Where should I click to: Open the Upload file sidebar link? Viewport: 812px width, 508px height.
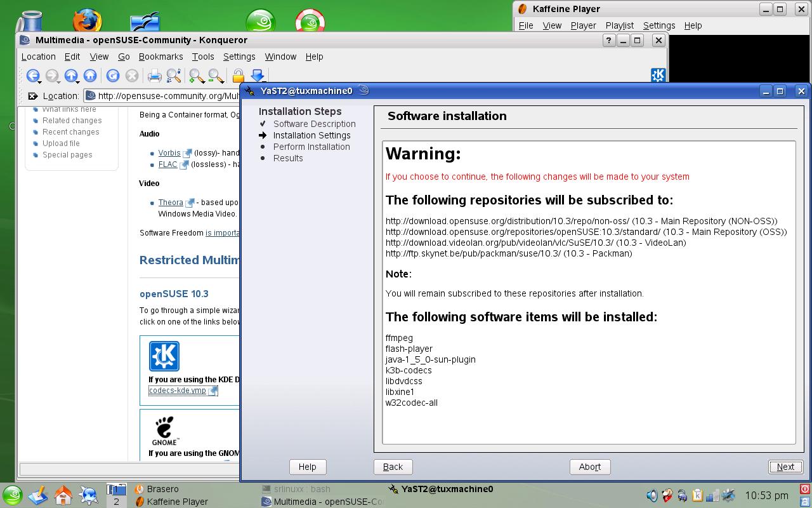pos(61,144)
